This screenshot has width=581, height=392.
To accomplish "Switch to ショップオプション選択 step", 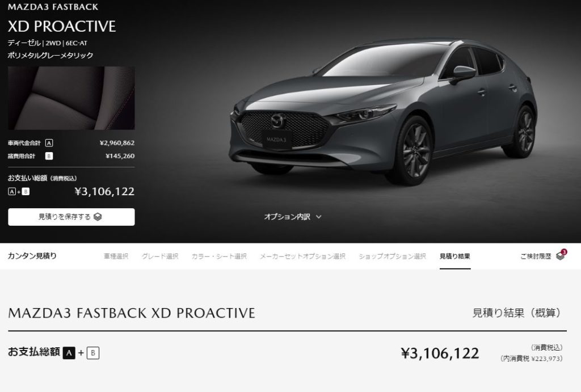I will pyautogui.click(x=393, y=256).
